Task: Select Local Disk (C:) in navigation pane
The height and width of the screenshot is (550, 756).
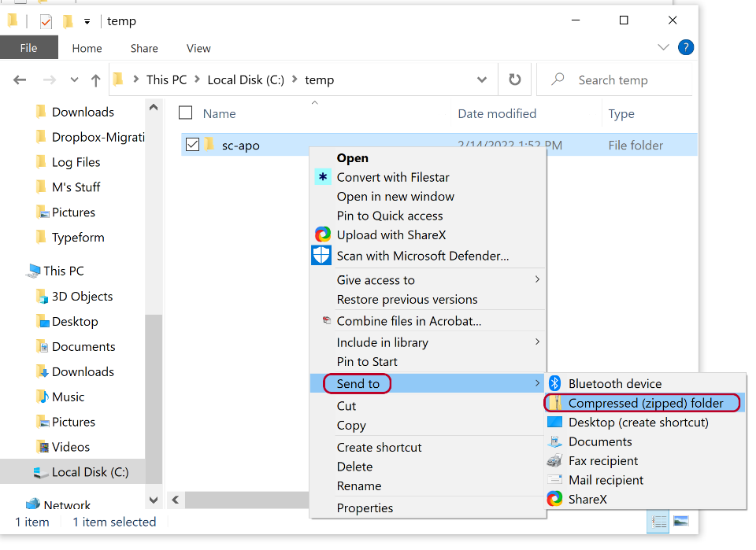Action: pos(90,472)
